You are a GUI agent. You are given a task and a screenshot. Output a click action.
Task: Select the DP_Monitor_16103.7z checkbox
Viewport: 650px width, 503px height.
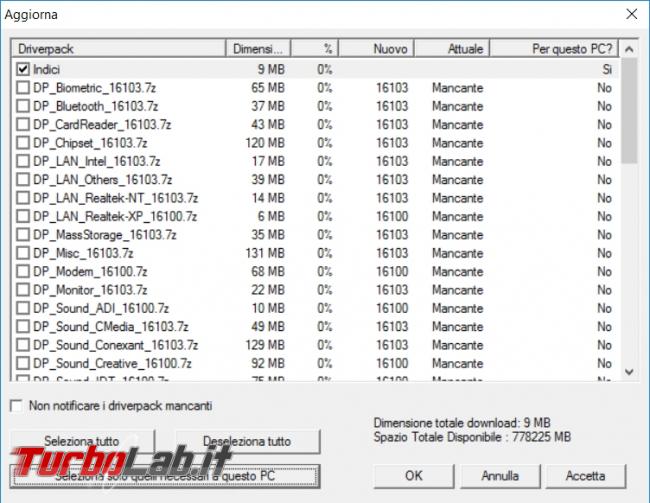23,290
